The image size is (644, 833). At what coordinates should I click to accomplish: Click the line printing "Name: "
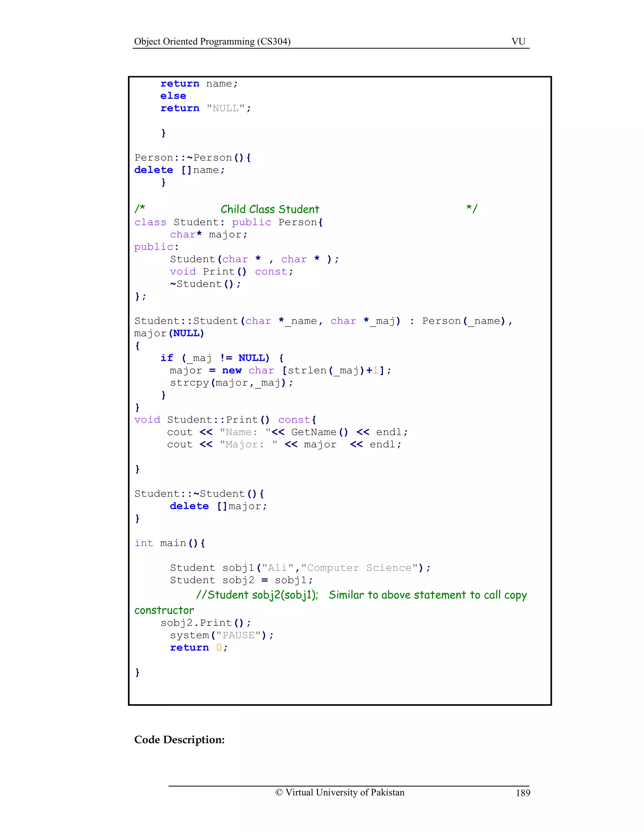[x=288, y=432]
